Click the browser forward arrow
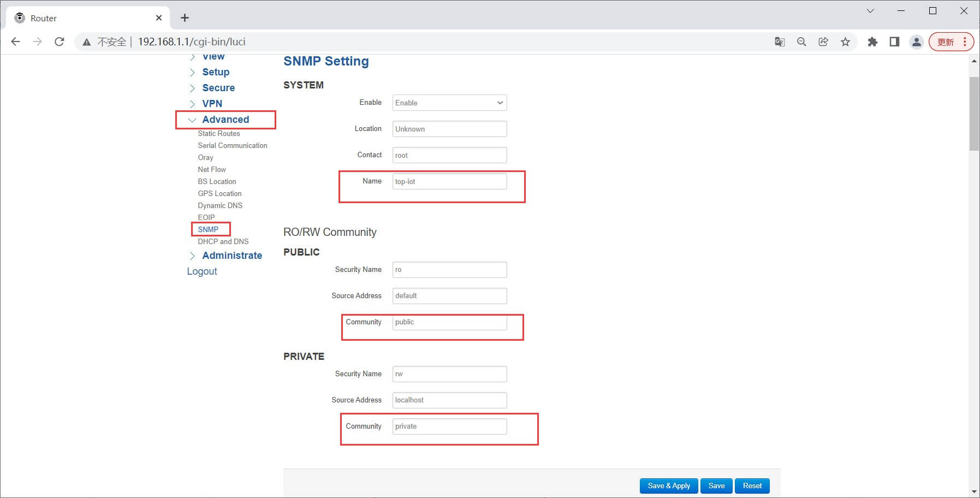The image size is (980, 498). [37, 41]
